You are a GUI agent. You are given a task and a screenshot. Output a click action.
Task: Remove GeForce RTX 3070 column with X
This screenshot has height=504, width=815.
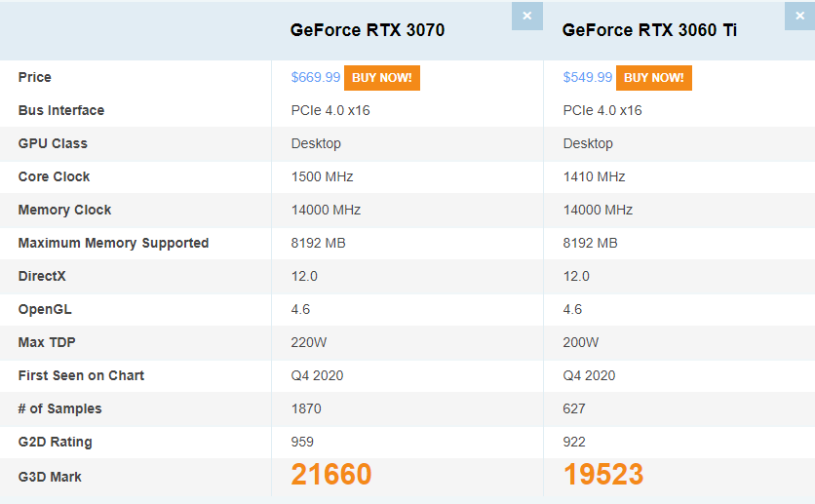click(527, 17)
